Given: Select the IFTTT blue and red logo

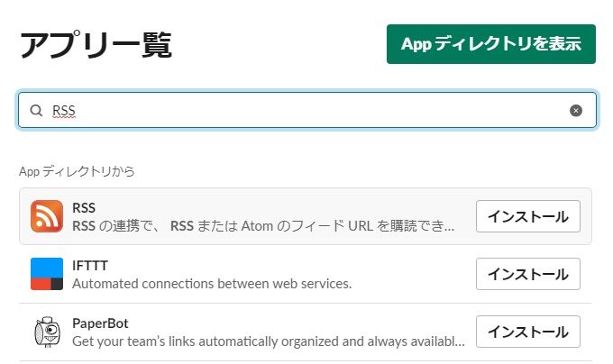Looking at the screenshot, I should coord(47,274).
